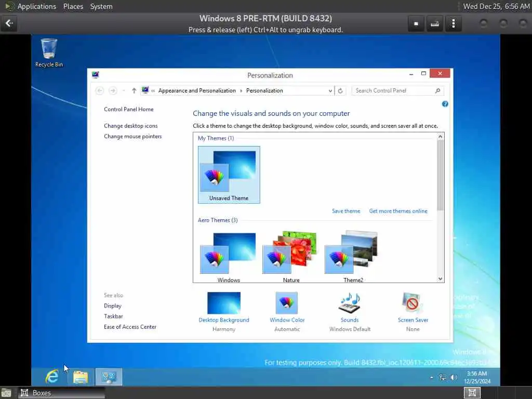Click the Boxes keyboard shortcuts button
Screen dimensions: 532x399
coord(435,24)
